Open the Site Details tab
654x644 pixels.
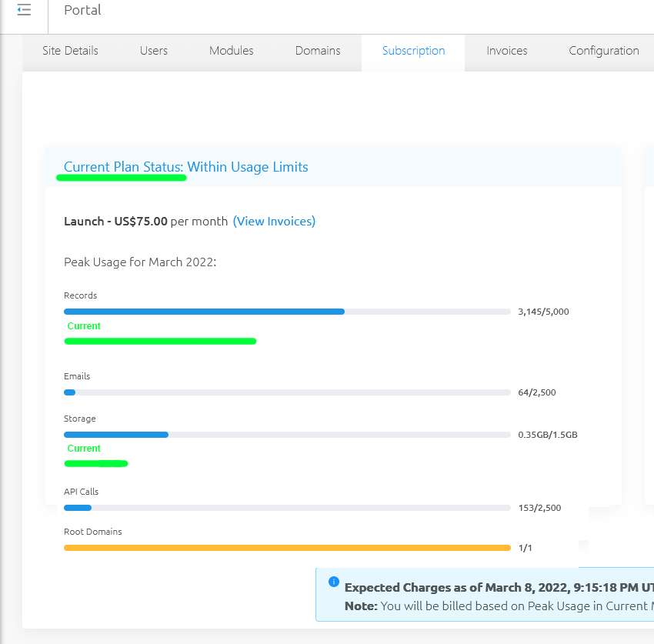tap(70, 51)
